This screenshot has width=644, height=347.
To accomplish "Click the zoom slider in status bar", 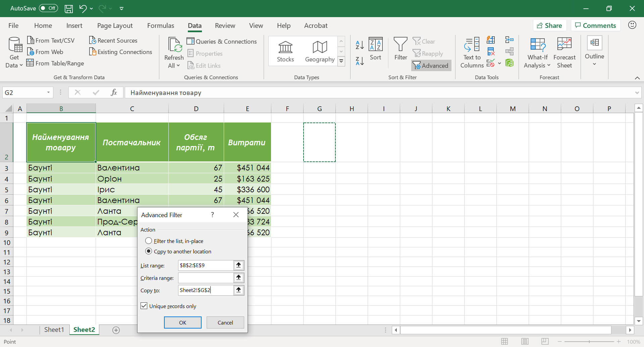I will pyautogui.click(x=589, y=342).
